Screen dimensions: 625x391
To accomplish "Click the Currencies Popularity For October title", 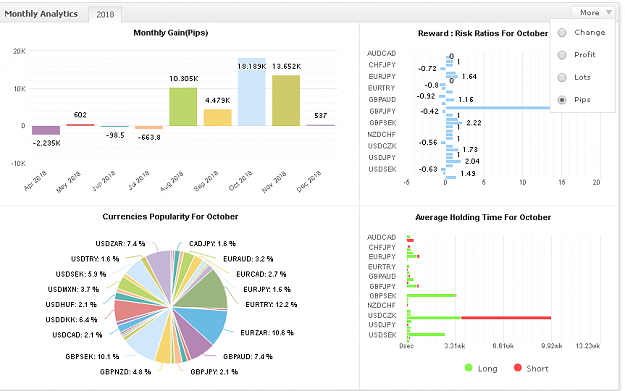I will pyautogui.click(x=170, y=216).
